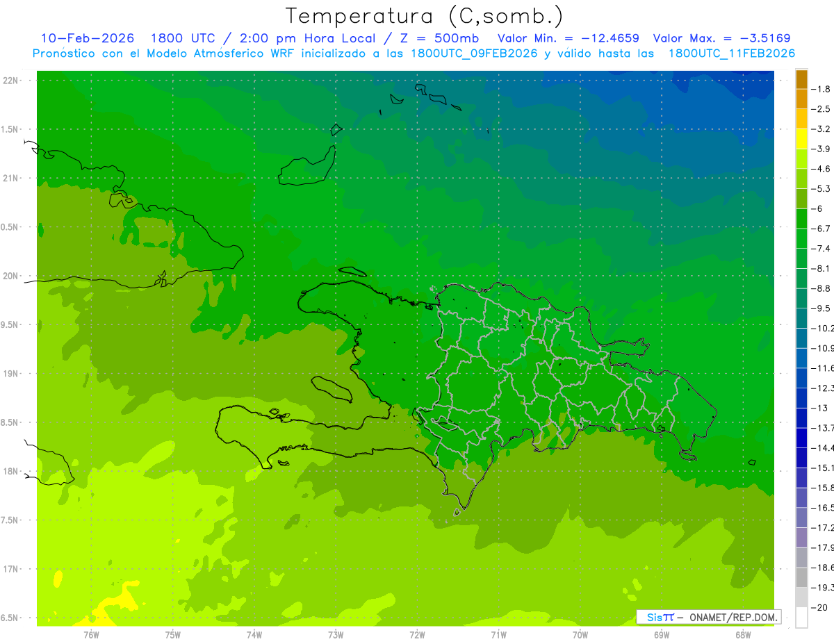Click the "-5.3" colorbar value

pos(821,188)
